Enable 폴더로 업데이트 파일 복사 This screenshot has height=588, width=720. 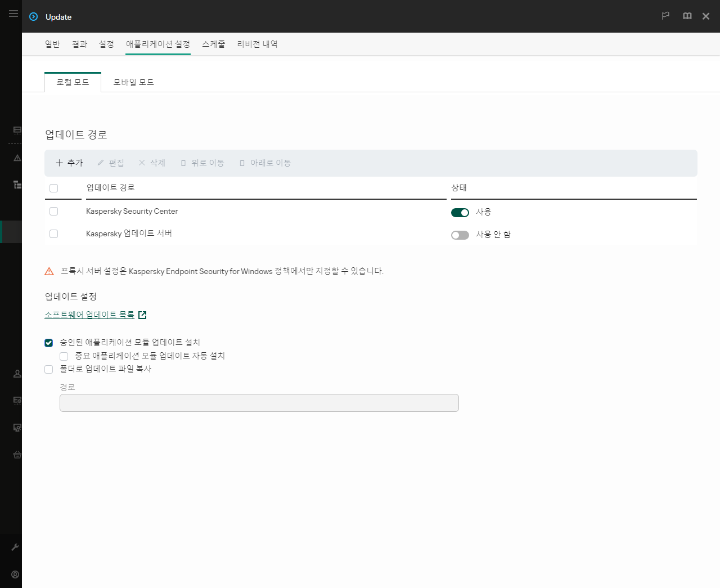coord(48,369)
